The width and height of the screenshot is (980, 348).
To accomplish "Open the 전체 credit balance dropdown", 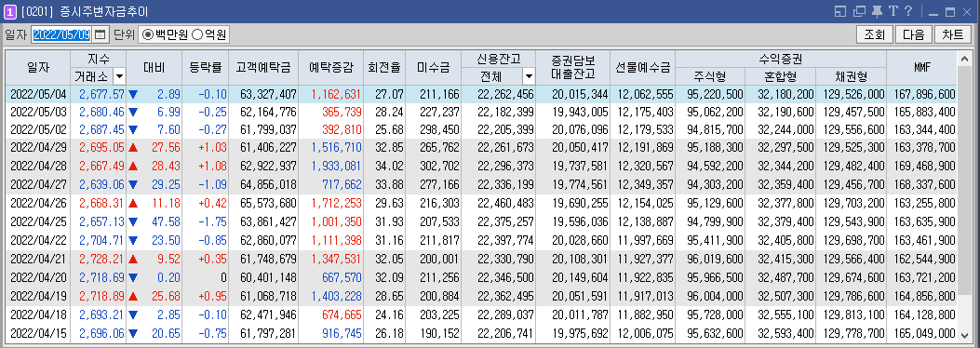I will pyautogui.click(x=529, y=76).
